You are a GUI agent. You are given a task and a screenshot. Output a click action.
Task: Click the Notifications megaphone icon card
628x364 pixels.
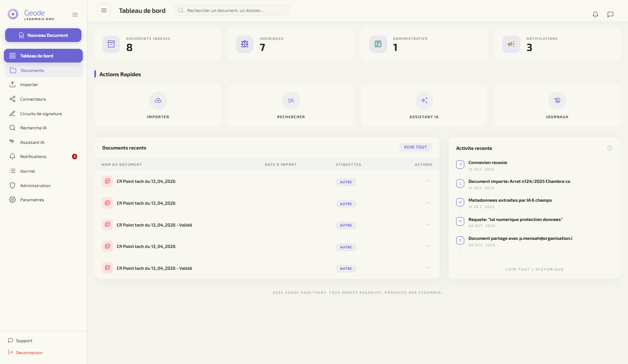click(x=511, y=44)
